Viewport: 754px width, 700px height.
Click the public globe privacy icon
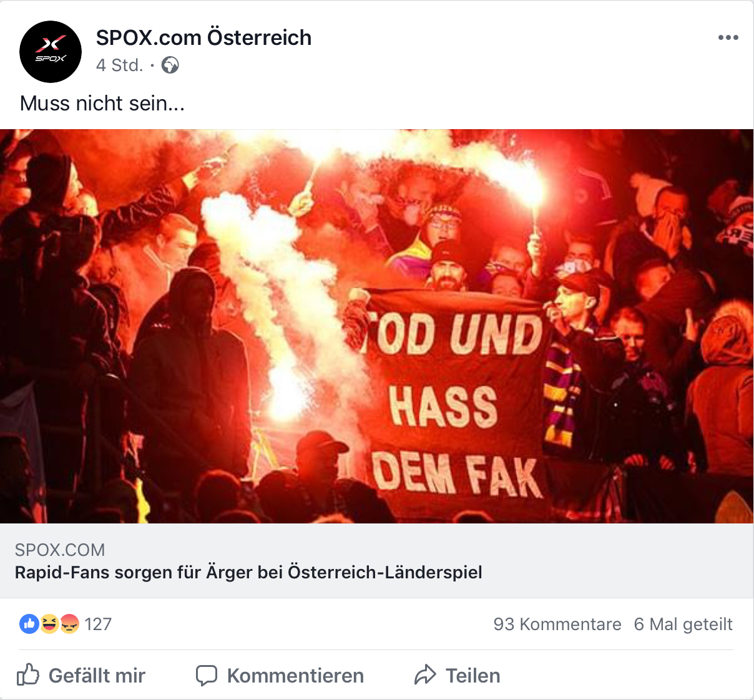170,65
